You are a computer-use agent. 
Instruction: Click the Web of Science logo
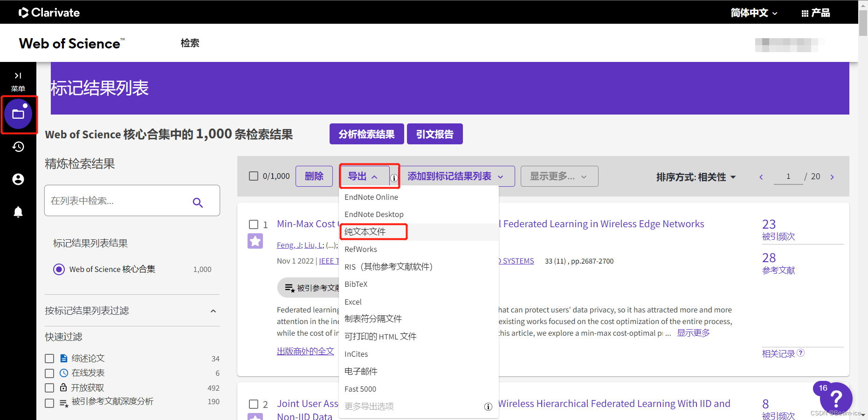pyautogui.click(x=72, y=43)
